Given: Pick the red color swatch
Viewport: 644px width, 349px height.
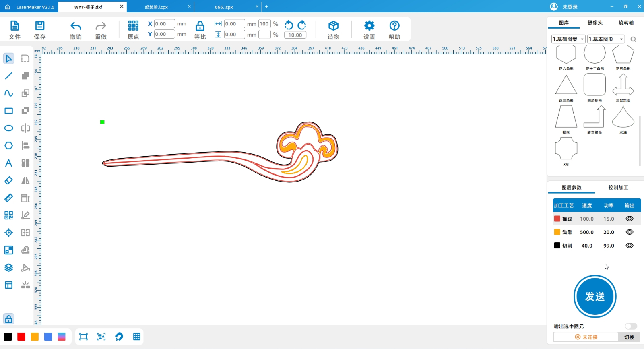Looking at the screenshot, I should (x=21, y=337).
